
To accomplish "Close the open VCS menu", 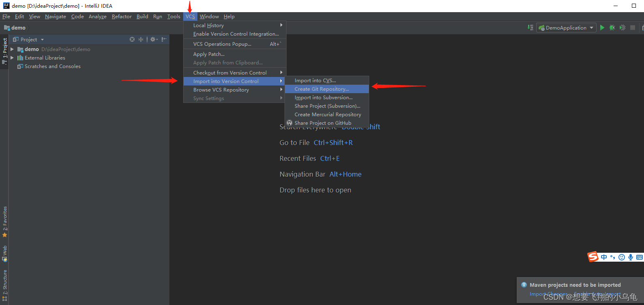I will pos(190,17).
